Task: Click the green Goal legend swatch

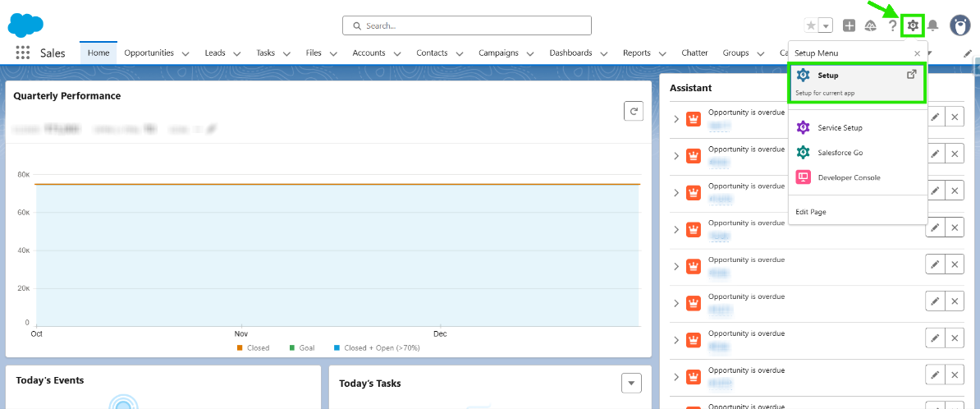Action: 291,347
